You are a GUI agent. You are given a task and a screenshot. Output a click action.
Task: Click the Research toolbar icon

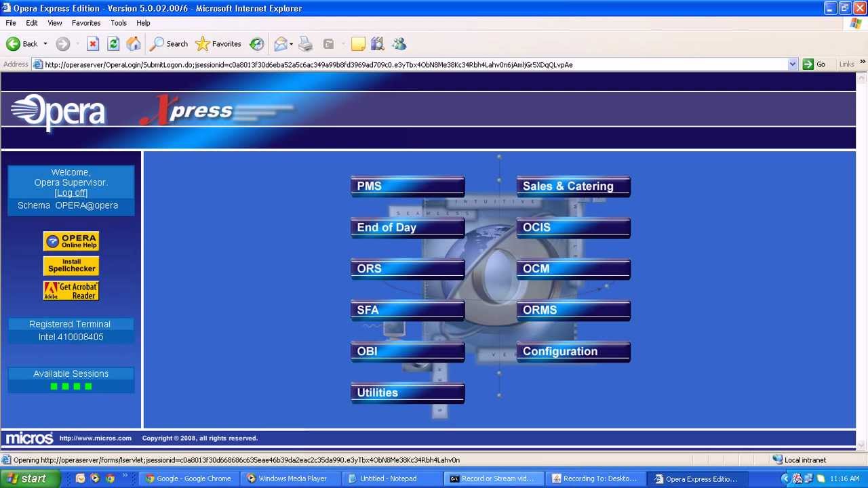pyautogui.click(x=378, y=44)
